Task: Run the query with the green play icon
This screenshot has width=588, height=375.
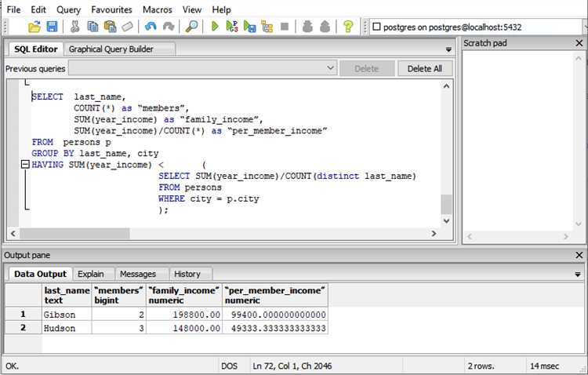Action: coord(215,27)
